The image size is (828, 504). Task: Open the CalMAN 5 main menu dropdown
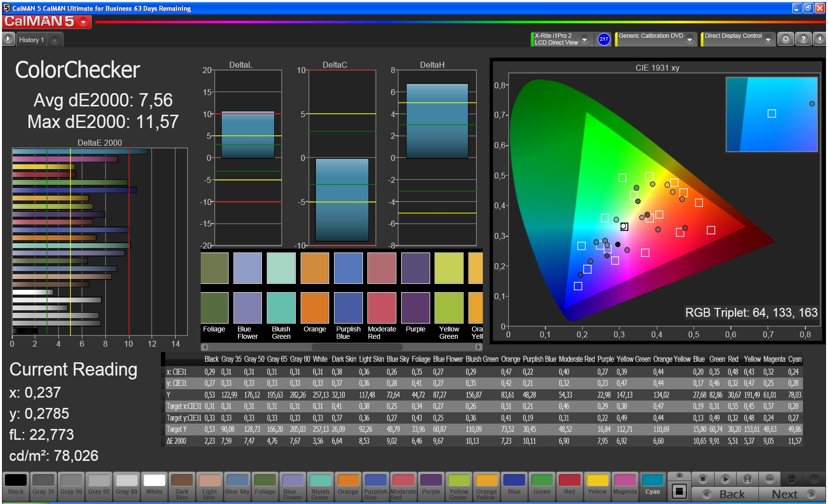click(x=83, y=22)
